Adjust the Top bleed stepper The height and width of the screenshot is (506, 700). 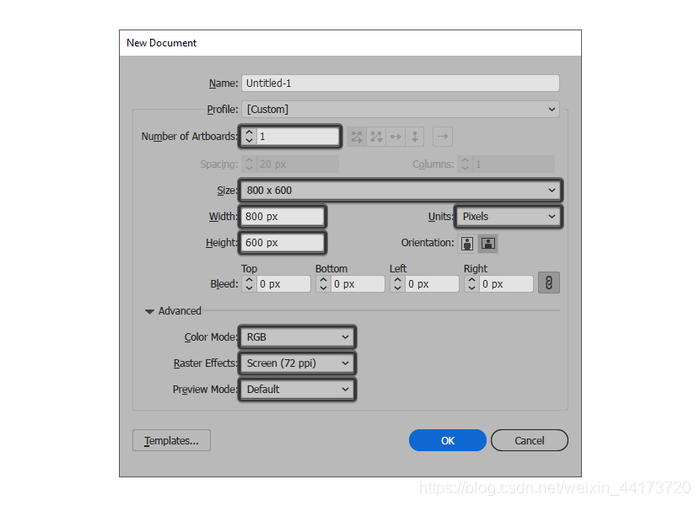click(x=249, y=284)
